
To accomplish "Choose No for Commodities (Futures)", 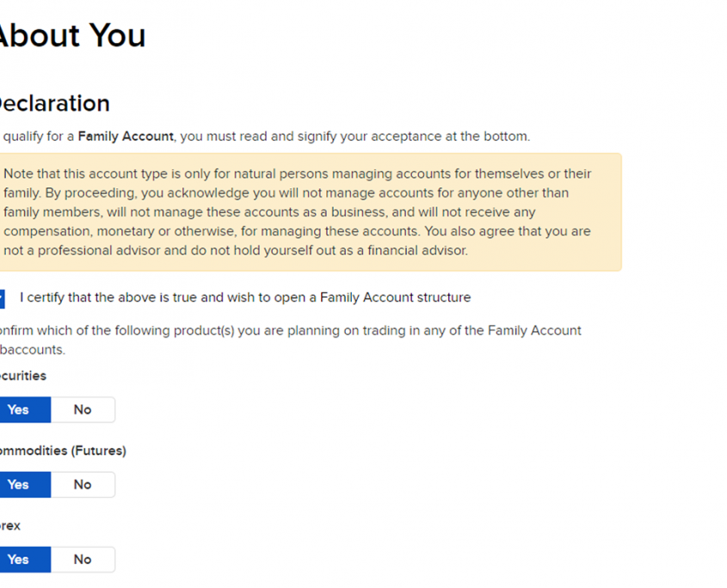I will pyautogui.click(x=83, y=485).
